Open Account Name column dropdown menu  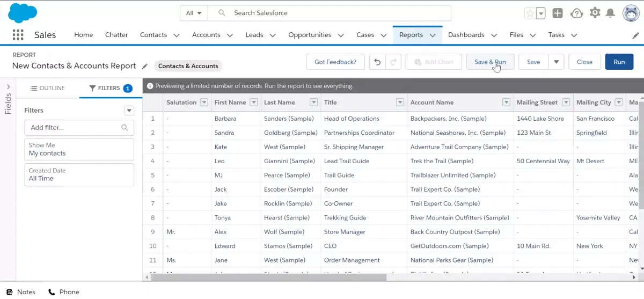point(506,103)
